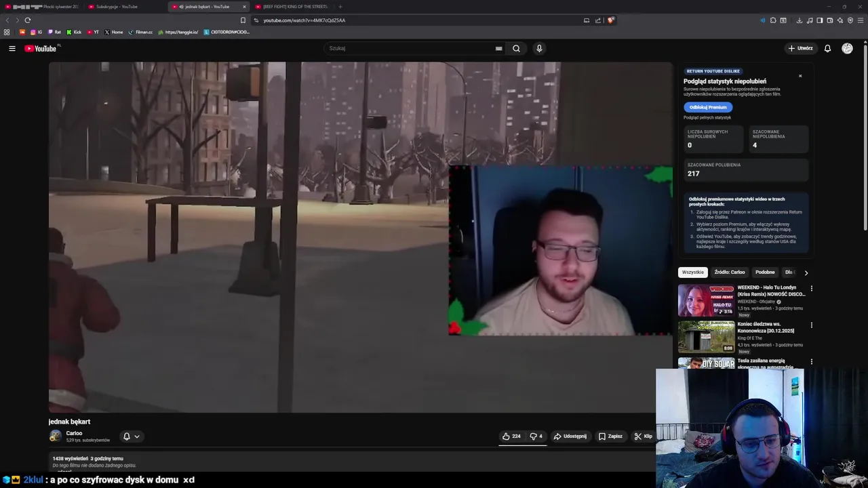The width and height of the screenshot is (868, 488).
Task: Open the YouTube account avatar menu
Action: click(x=847, y=48)
